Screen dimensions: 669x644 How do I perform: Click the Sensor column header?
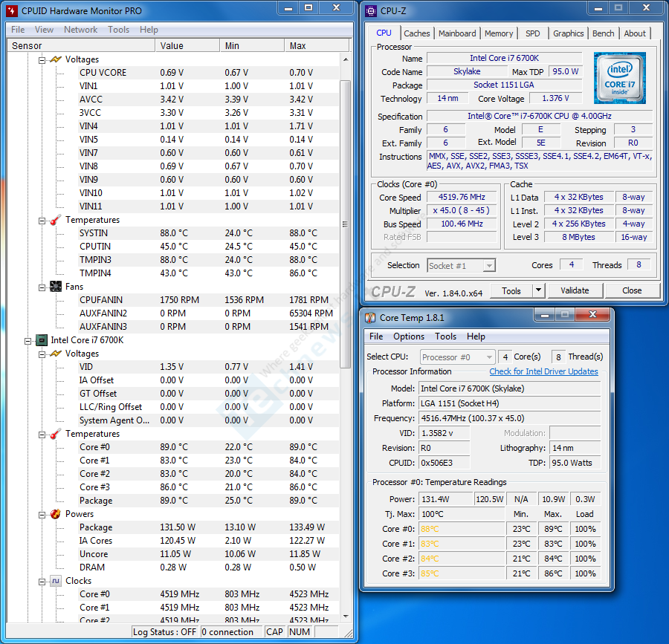point(81,45)
